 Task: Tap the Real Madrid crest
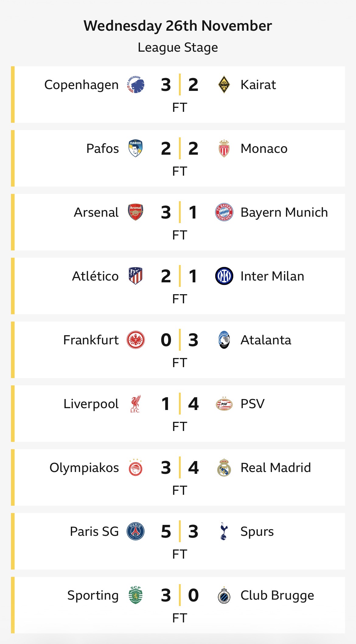pyautogui.click(x=224, y=467)
